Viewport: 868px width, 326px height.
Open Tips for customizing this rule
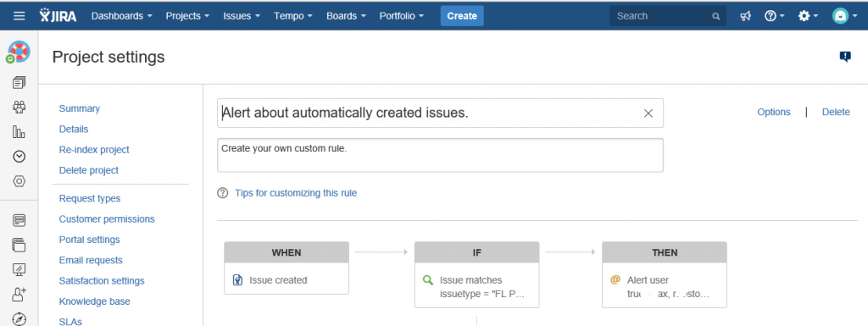(296, 193)
